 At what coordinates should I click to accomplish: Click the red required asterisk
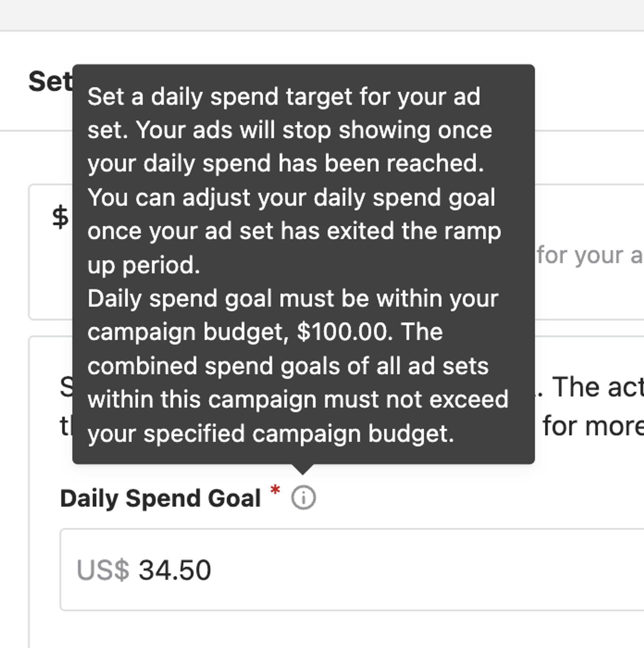[275, 490]
